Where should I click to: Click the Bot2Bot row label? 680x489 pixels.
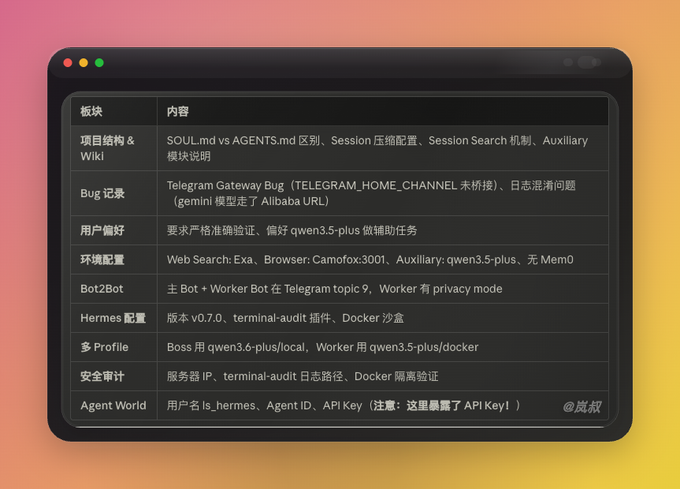coord(102,289)
